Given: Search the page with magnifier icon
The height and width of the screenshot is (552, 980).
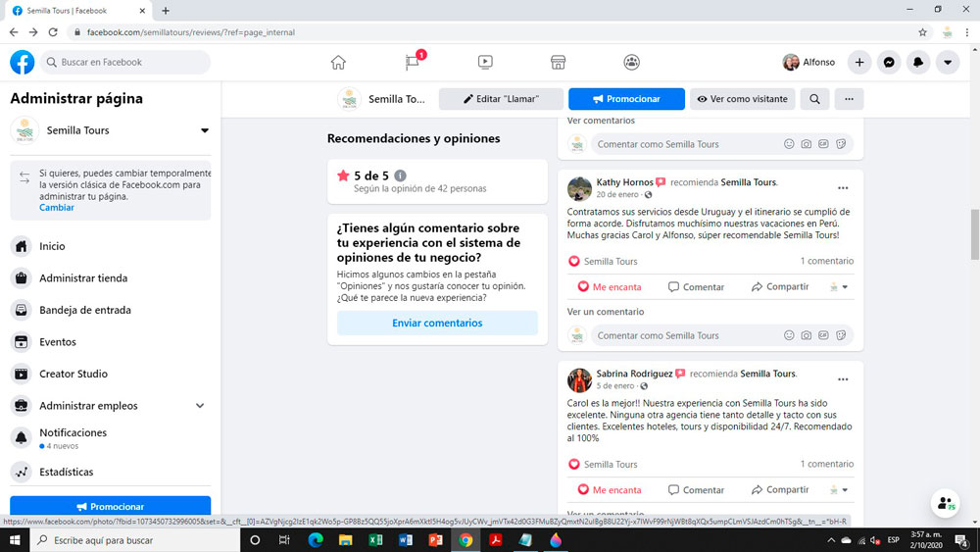Looking at the screenshot, I should [x=815, y=99].
